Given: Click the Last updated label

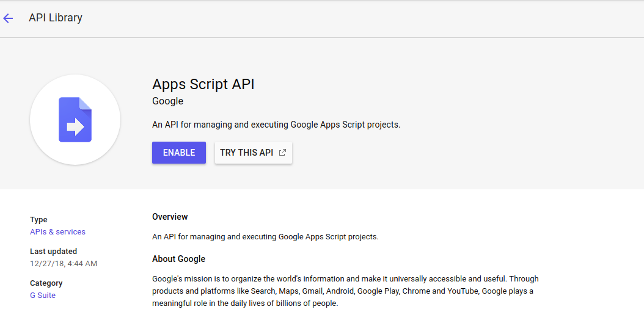Looking at the screenshot, I should tap(53, 251).
